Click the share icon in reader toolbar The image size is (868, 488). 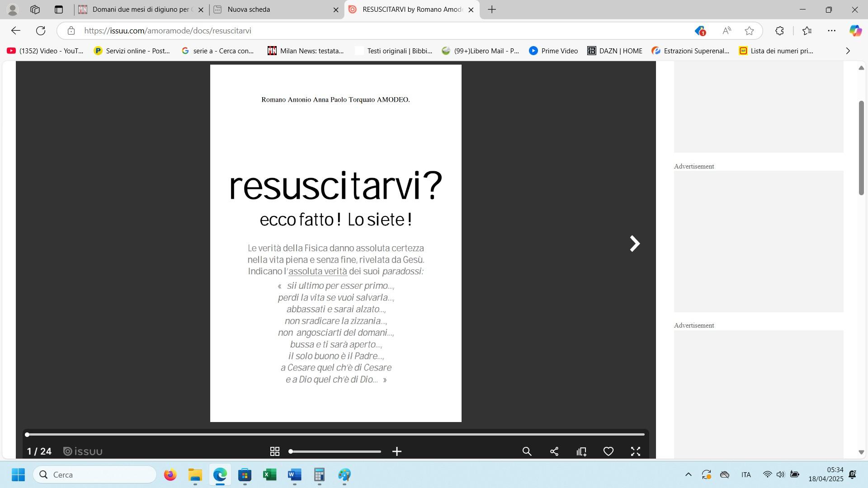pyautogui.click(x=554, y=451)
